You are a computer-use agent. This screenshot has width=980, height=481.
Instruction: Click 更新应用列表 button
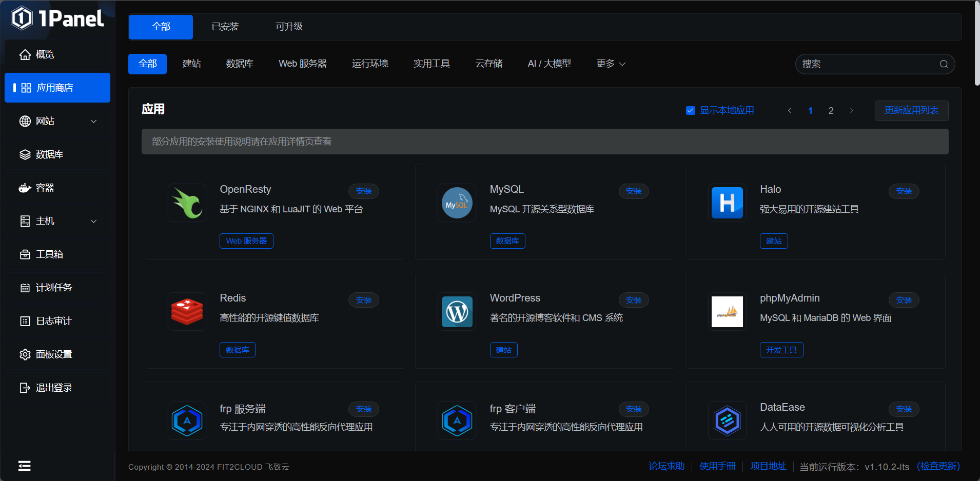911,111
